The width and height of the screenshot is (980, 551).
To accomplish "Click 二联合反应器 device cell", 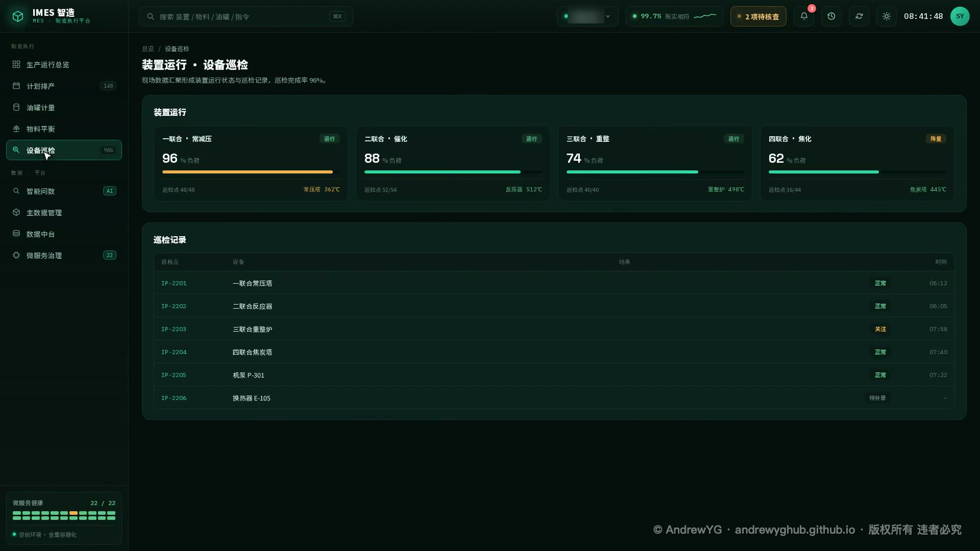I will pos(252,306).
